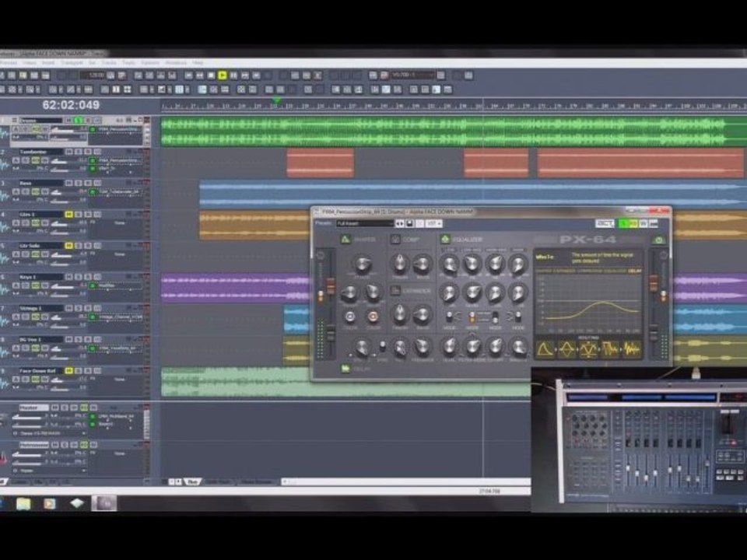Flip the Delay Sync switch
Screen dimensions: 747x560
tap(382, 346)
